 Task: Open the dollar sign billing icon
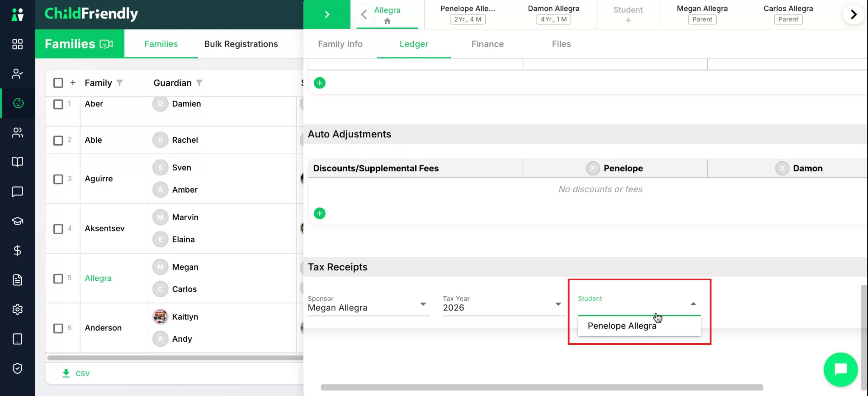(17, 251)
